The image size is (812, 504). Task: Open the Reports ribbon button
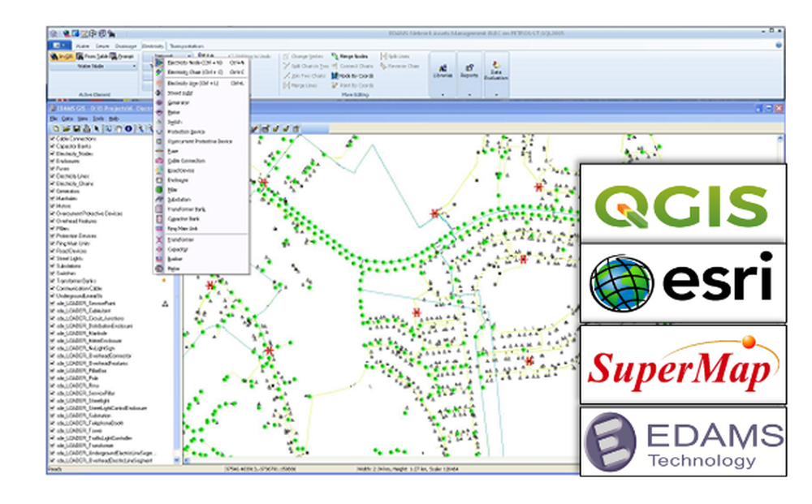[x=469, y=75]
